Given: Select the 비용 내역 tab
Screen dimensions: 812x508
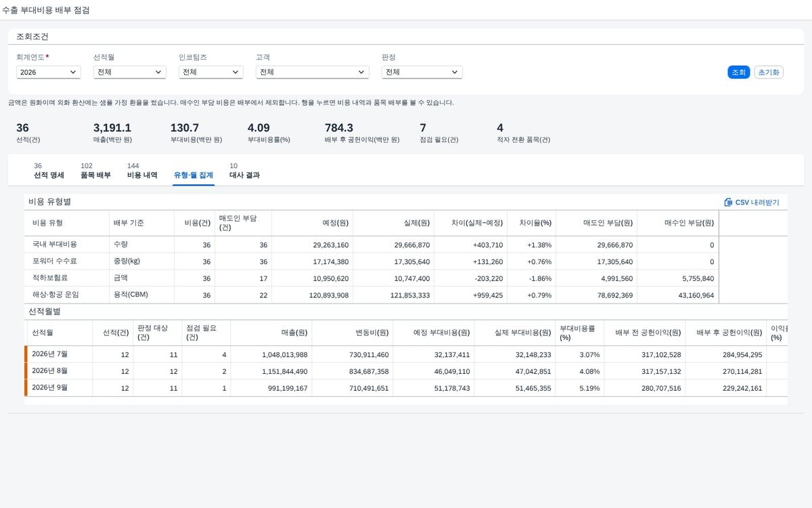Looking at the screenshot, I should (142, 171).
